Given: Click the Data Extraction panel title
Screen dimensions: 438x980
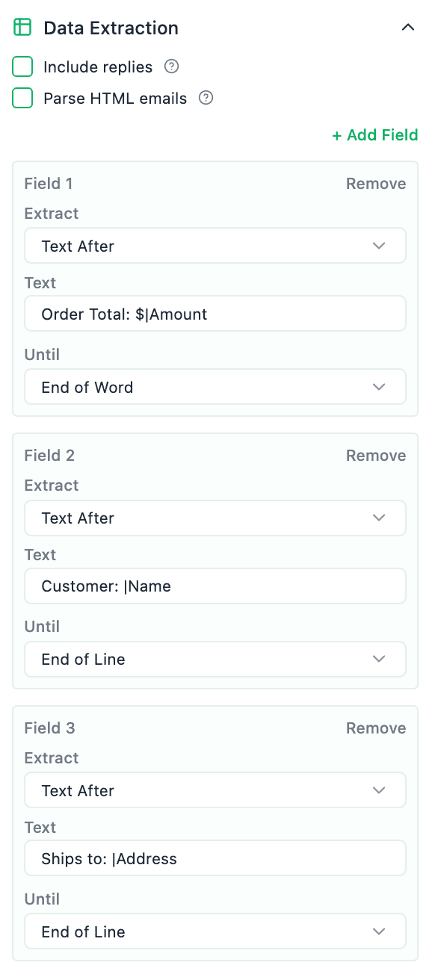Looking at the screenshot, I should pyautogui.click(x=110, y=28).
